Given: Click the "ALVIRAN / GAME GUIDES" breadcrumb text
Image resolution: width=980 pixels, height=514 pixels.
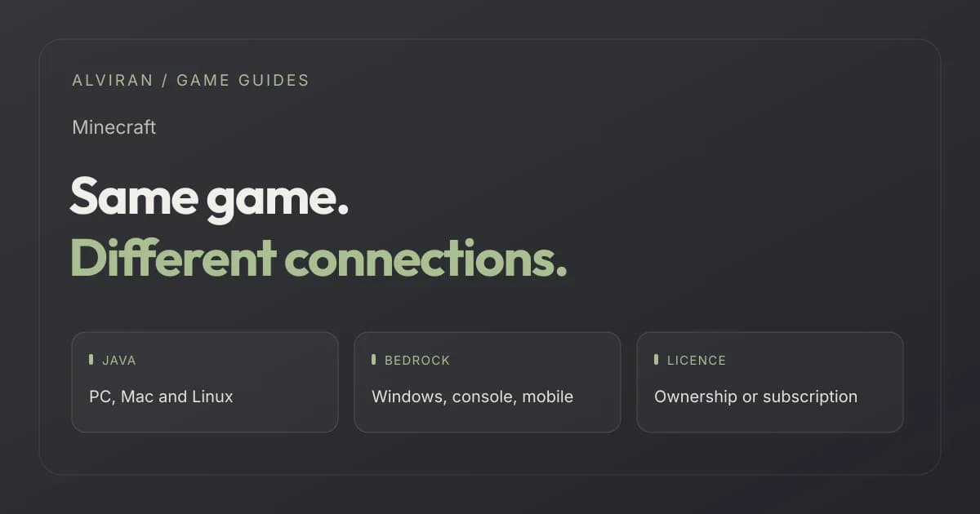Looking at the screenshot, I should [x=190, y=81].
